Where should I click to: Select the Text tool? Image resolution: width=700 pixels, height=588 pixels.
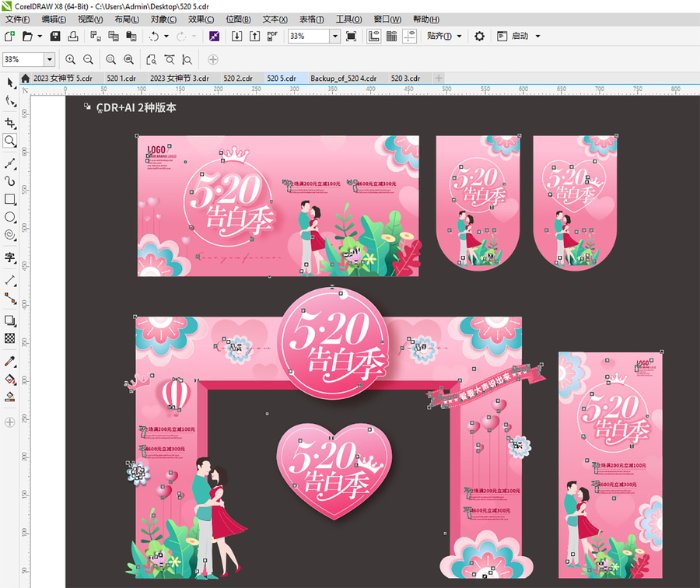pyautogui.click(x=10, y=257)
